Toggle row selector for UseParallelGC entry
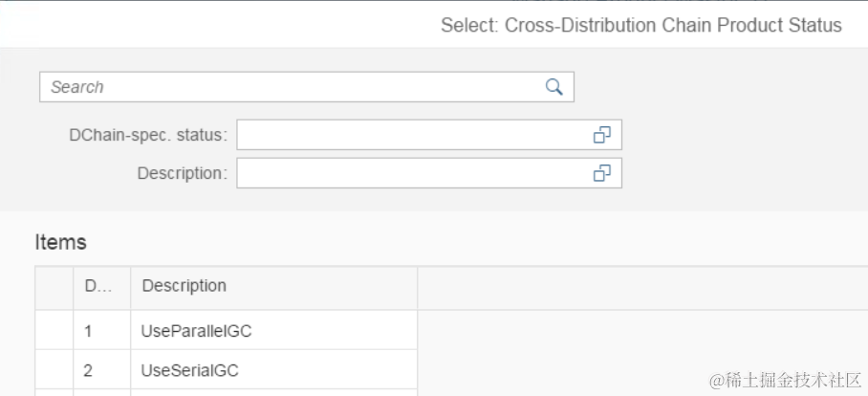868x396 pixels. click(54, 331)
